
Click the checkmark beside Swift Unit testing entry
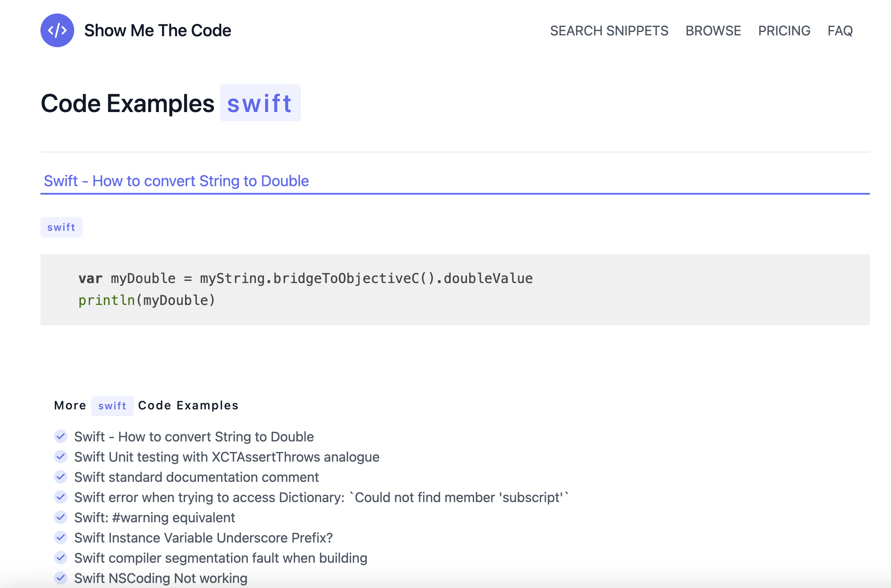(62, 457)
